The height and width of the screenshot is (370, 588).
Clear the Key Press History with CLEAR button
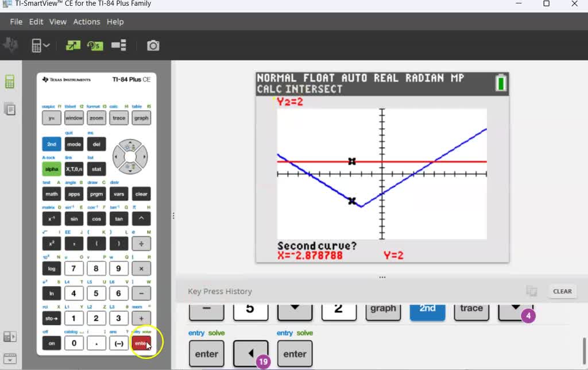click(562, 291)
